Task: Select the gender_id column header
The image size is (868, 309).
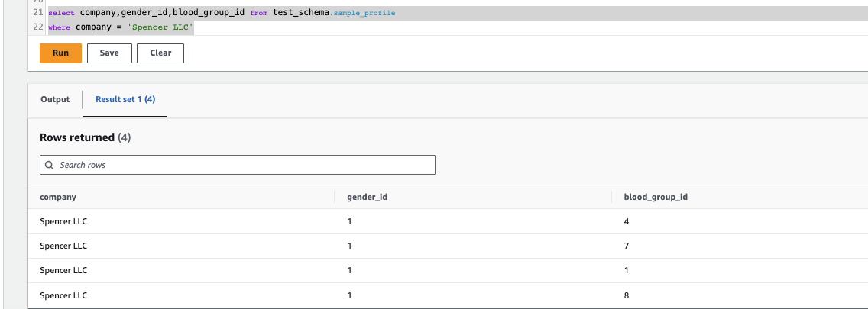Action: 367,197
